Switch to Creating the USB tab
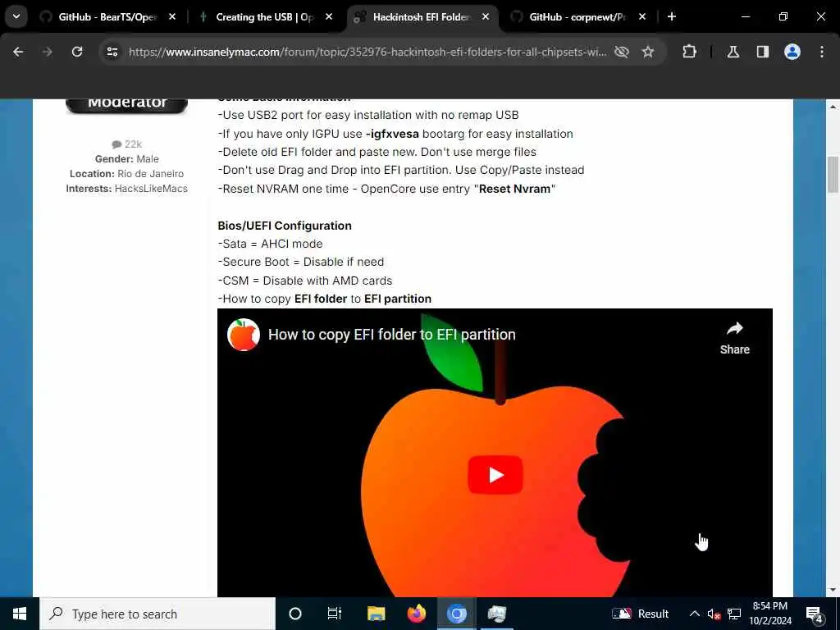 (265, 17)
